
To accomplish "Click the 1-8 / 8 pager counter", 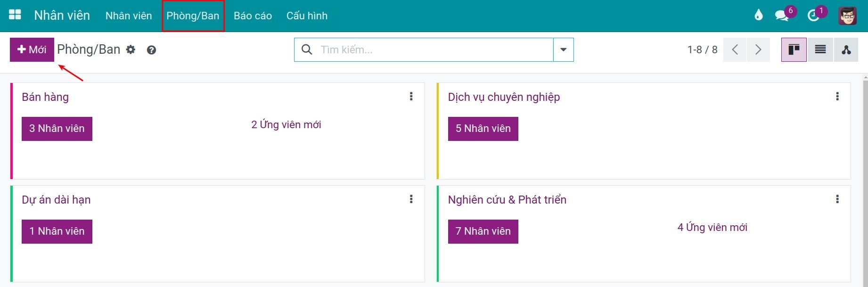I will [x=702, y=49].
